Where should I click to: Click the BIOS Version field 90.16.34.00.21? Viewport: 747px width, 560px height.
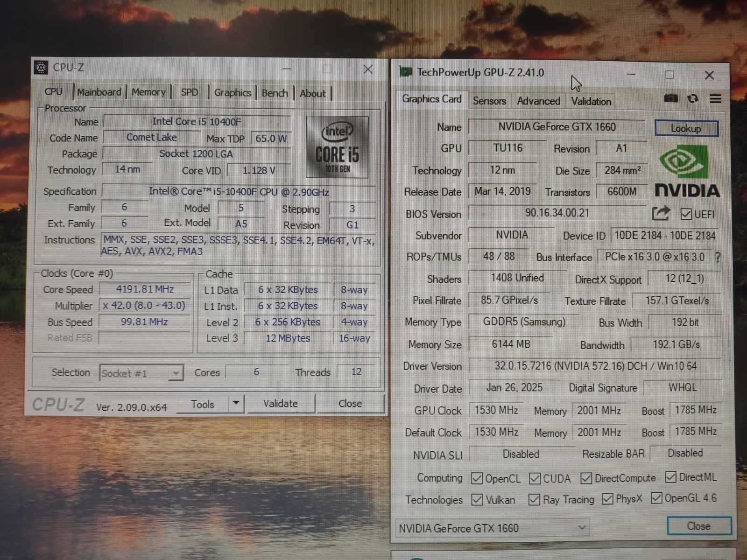(557, 213)
